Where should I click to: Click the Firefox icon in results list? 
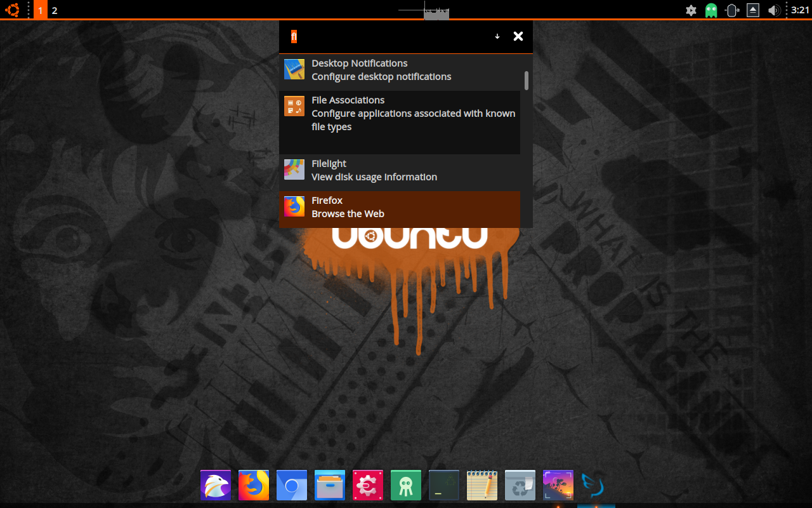[x=294, y=206]
